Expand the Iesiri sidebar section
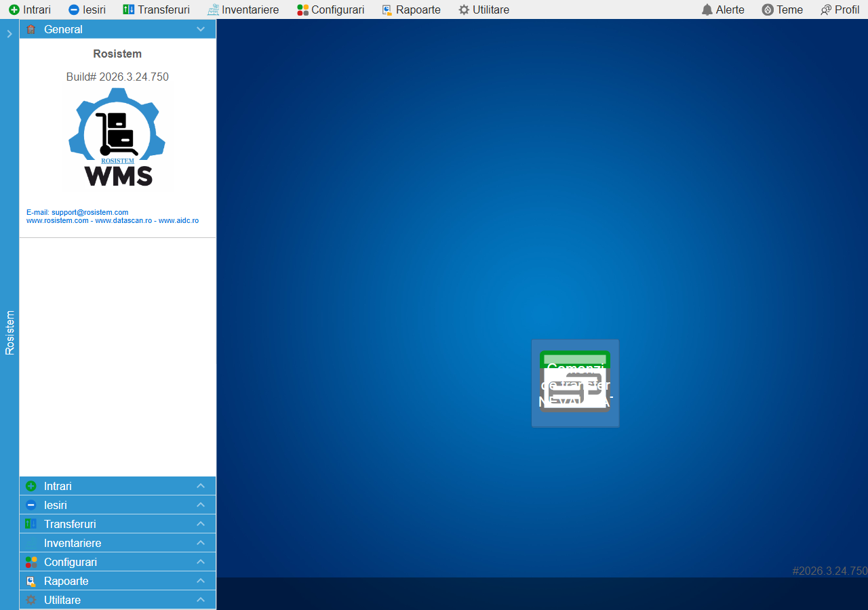Viewport: 868px width, 610px height. [x=201, y=505]
